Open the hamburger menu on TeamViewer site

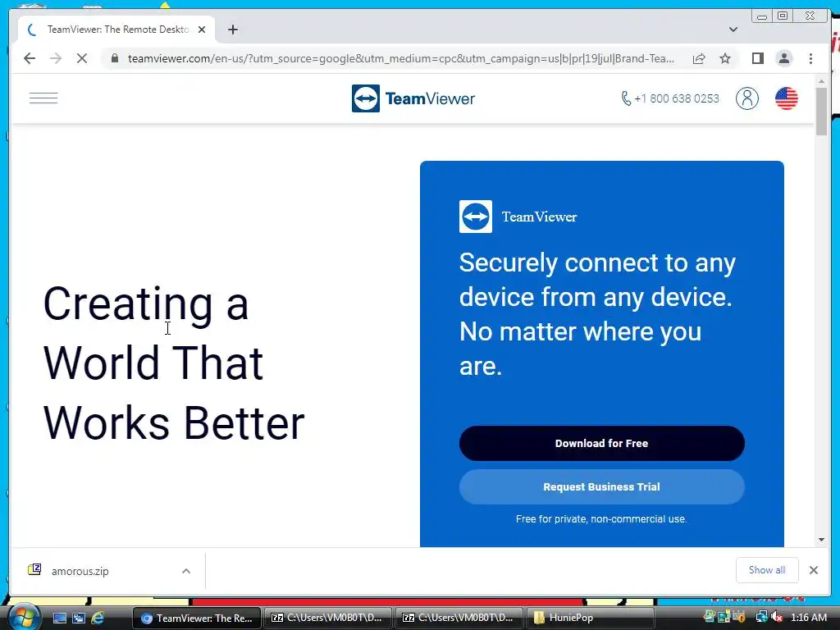point(43,98)
